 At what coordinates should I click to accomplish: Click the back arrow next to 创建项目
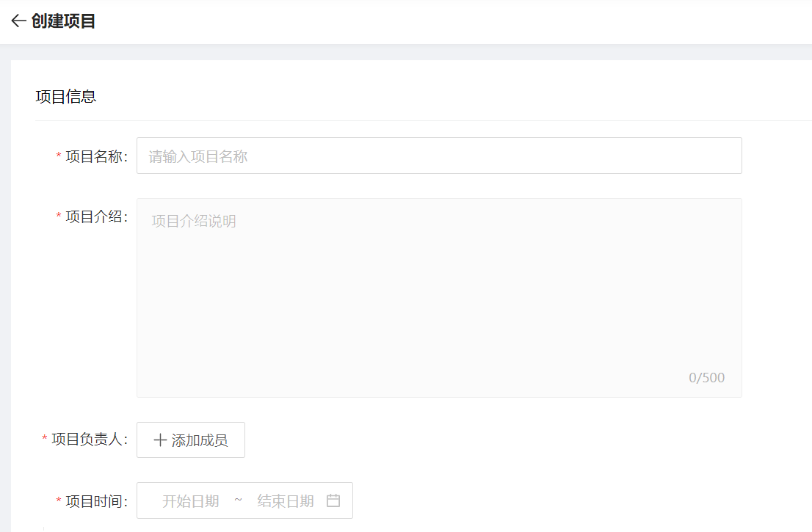point(18,21)
